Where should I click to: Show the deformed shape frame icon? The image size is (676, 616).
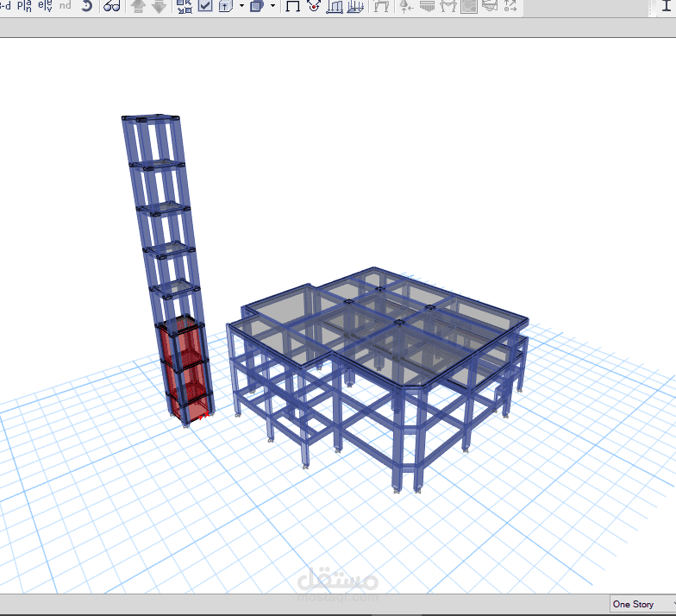coord(381,5)
